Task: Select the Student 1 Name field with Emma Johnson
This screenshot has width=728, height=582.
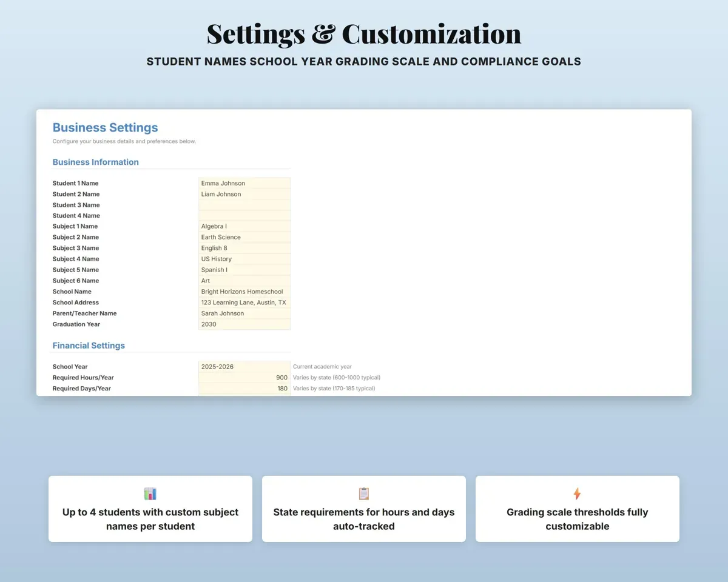Action: tap(244, 183)
